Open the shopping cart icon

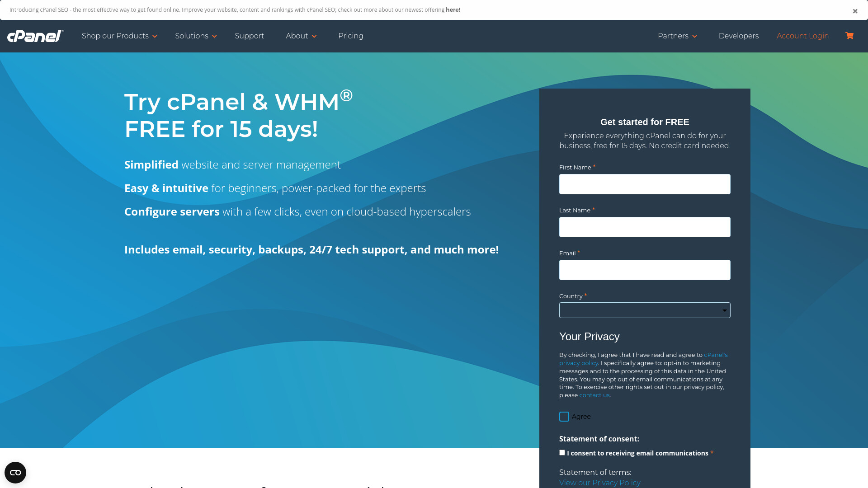849,36
